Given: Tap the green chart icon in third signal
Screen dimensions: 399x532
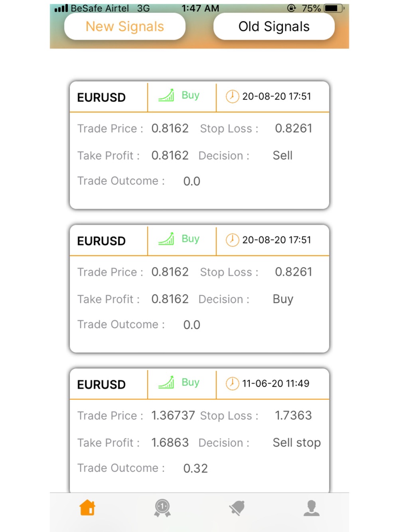Looking at the screenshot, I should 166,382.
